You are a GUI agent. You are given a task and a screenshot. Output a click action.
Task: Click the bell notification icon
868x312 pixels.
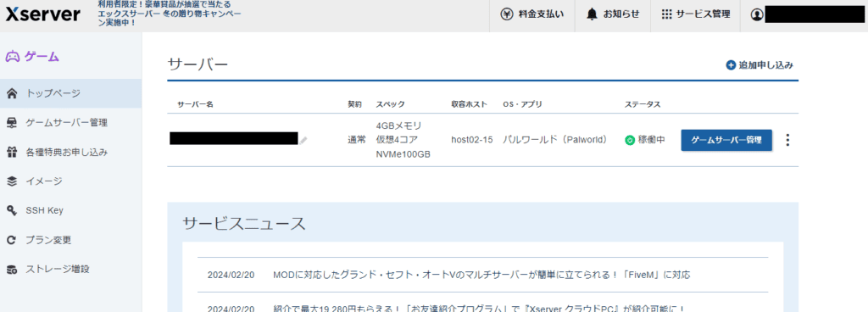coord(592,14)
